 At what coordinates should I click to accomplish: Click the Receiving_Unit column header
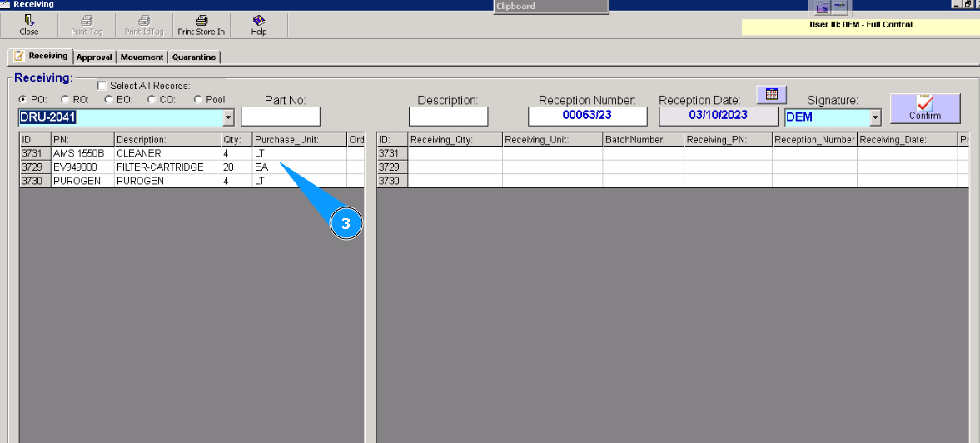[x=553, y=139]
